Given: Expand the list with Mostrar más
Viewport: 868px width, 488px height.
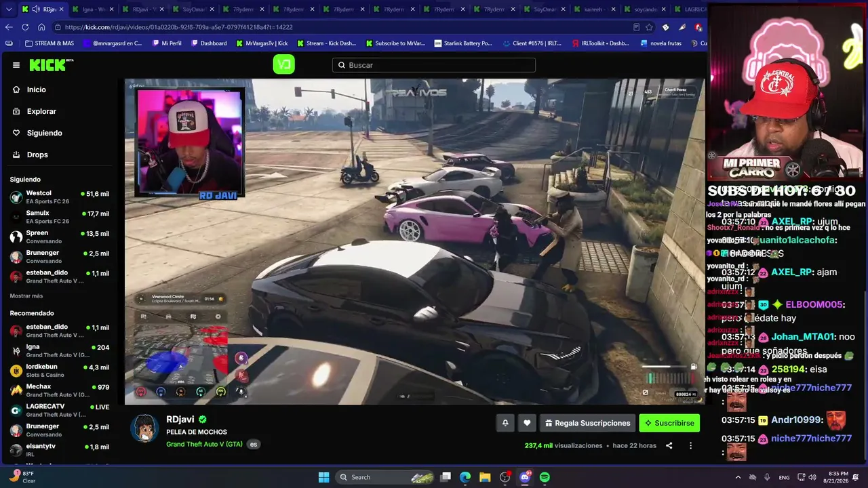Looking at the screenshot, I should point(26,296).
